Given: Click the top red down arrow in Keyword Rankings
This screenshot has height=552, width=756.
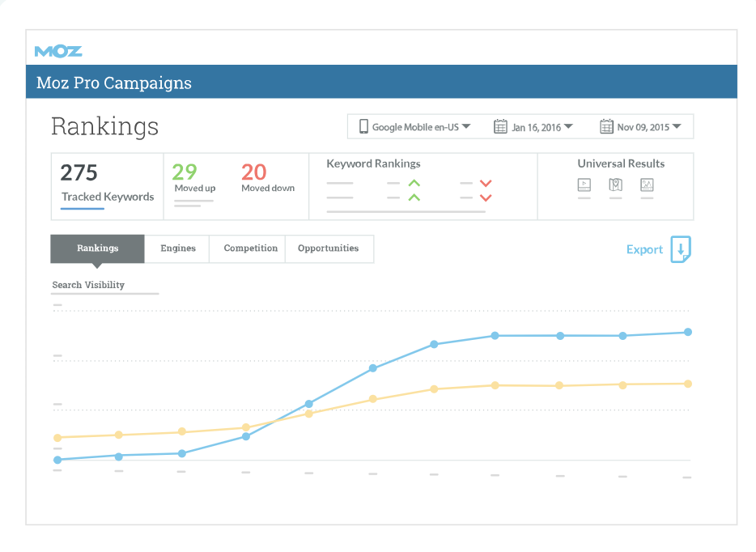Looking at the screenshot, I should pyautogui.click(x=486, y=183).
